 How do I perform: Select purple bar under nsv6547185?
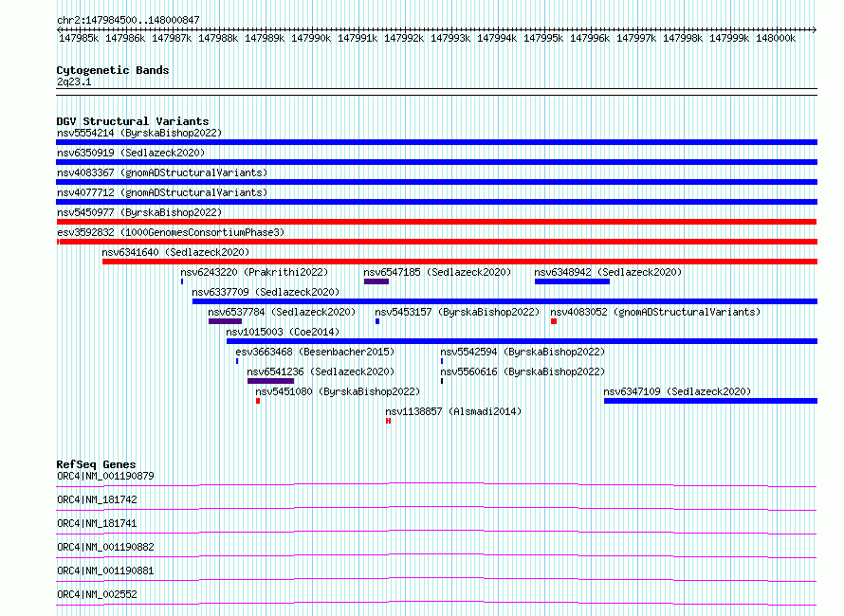point(376,281)
